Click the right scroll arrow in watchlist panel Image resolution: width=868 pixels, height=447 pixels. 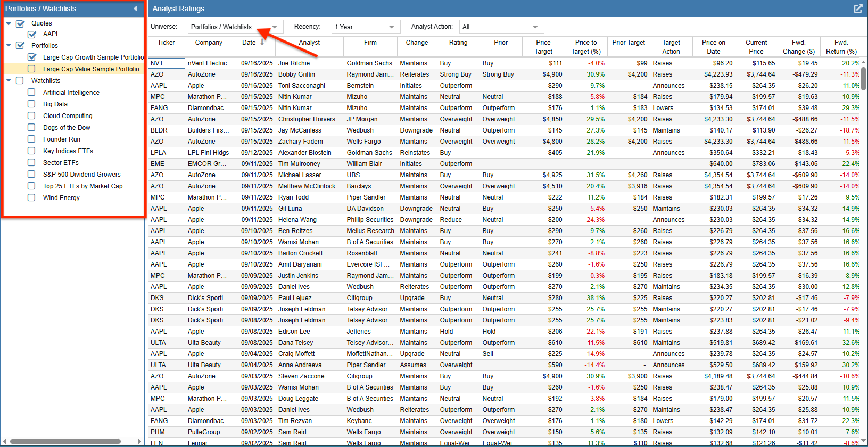click(x=139, y=441)
